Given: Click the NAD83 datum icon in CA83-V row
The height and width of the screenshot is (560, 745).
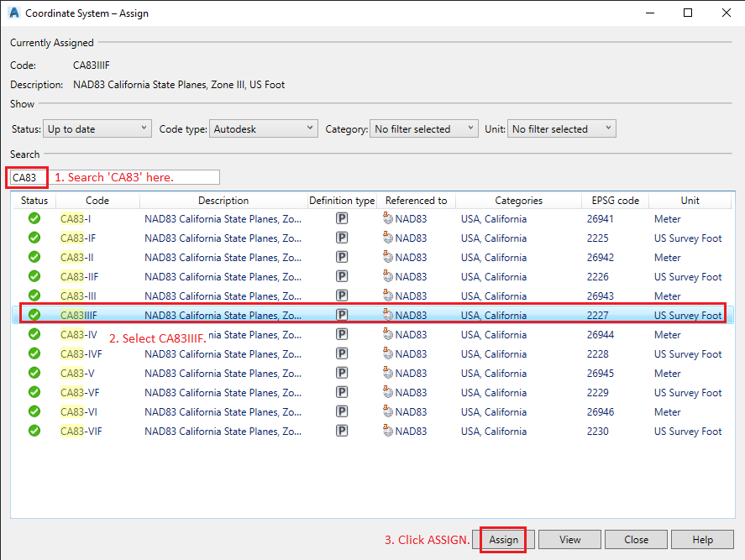Looking at the screenshot, I should 388,373.
